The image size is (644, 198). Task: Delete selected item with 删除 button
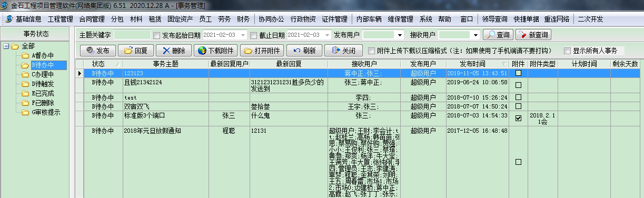174,51
